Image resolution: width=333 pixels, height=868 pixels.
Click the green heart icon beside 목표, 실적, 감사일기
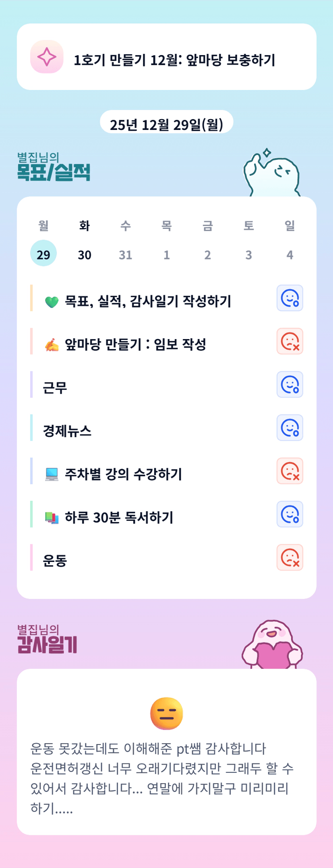tap(52, 302)
